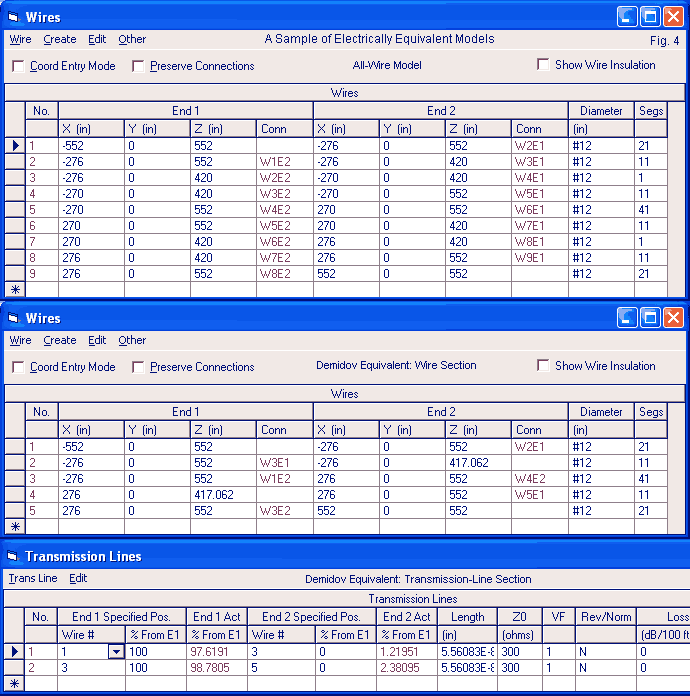
Task: Open the Create menu in top Wires window
Action: pos(60,39)
